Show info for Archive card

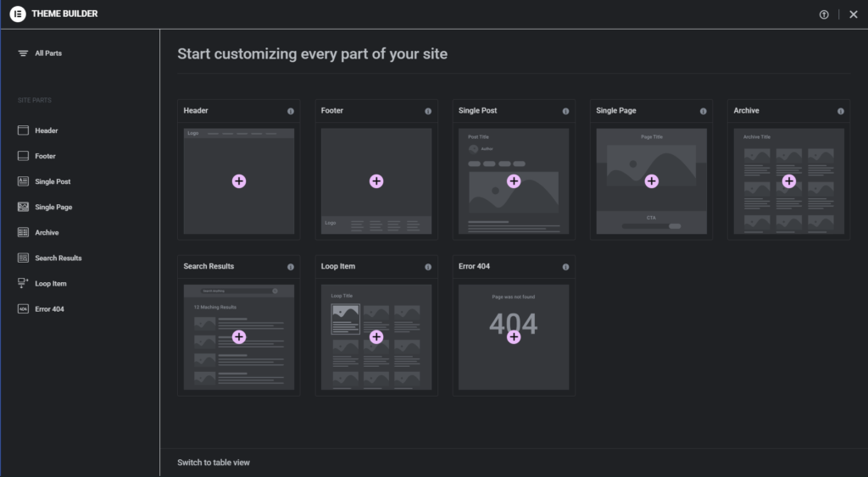pos(840,111)
